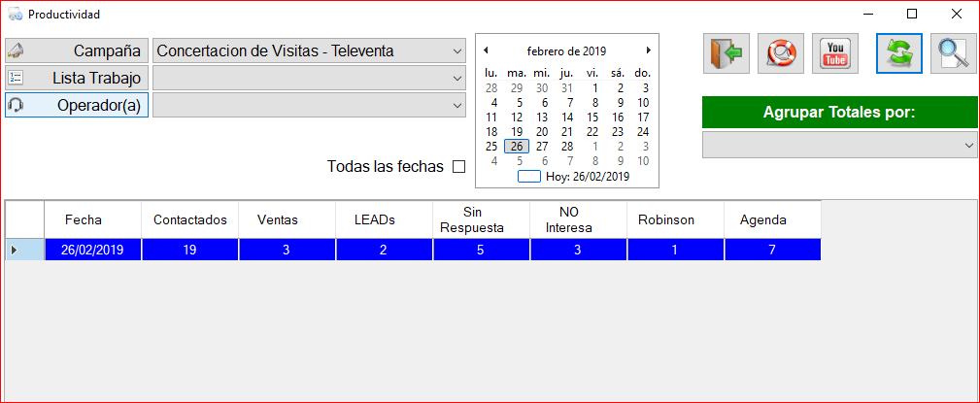Sort by the Contactados column header
980x403 pixels.
tap(190, 219)
